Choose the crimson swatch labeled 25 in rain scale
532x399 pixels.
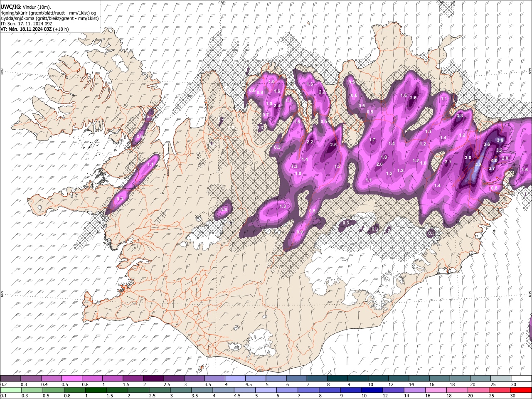500,390
